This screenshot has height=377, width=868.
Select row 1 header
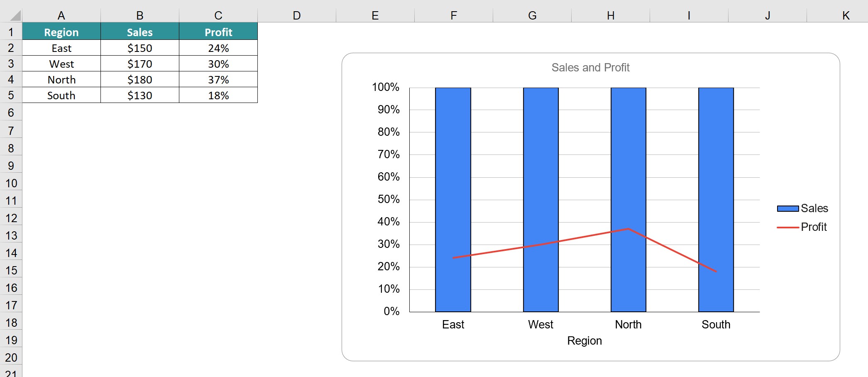[x=11, y=32]
